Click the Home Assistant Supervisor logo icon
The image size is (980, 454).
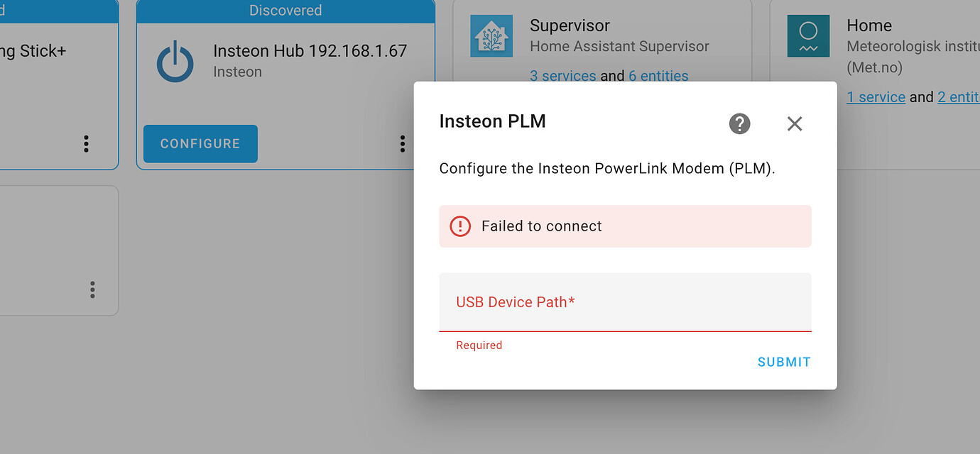click(x=493, y=35)
